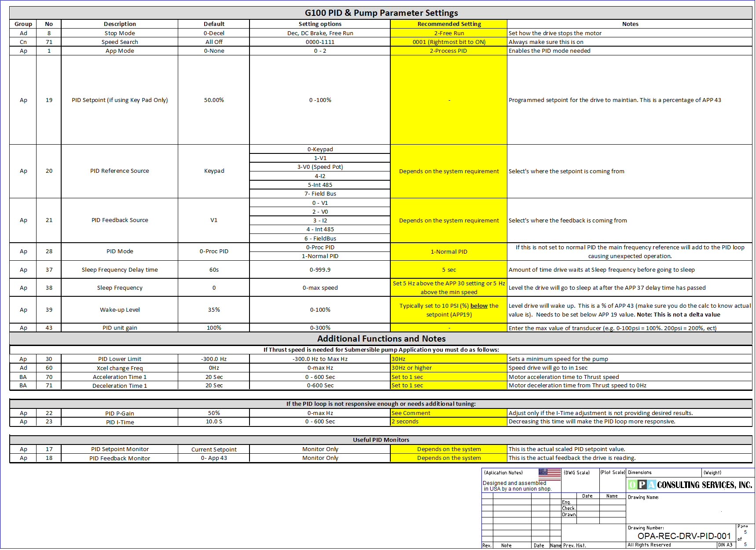Image resolution: width=756 pixels, height=550 pixels.
Task: Click the empty Drawing Name field
Action: point(690,510)
